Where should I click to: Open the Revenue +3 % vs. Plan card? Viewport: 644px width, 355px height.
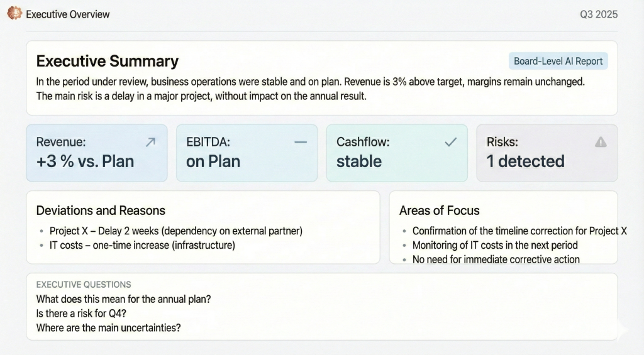pos(97,153)
